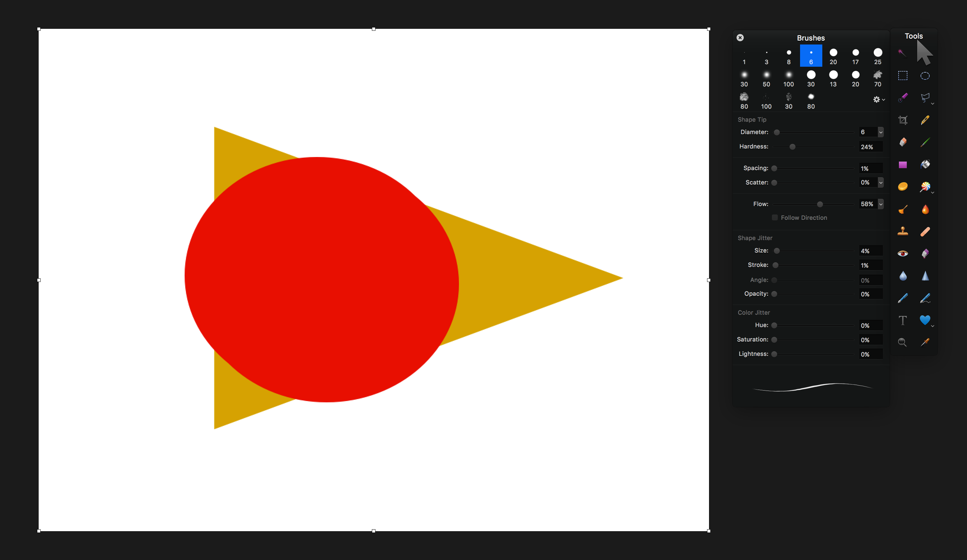This screenshot has height=560, width=967.
Task: Enable the Follow Direction checkbox
Action: pyautogui.click(x=775, y=218)
